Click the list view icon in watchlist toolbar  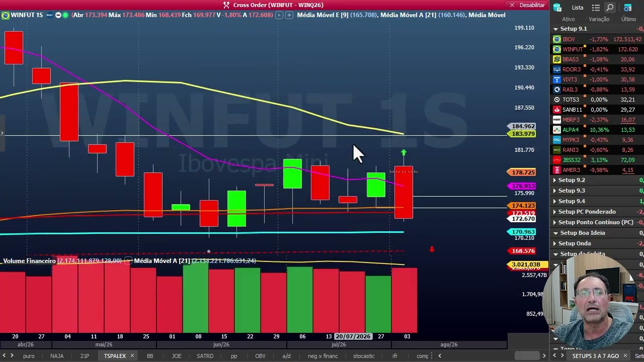pos(596,8)
